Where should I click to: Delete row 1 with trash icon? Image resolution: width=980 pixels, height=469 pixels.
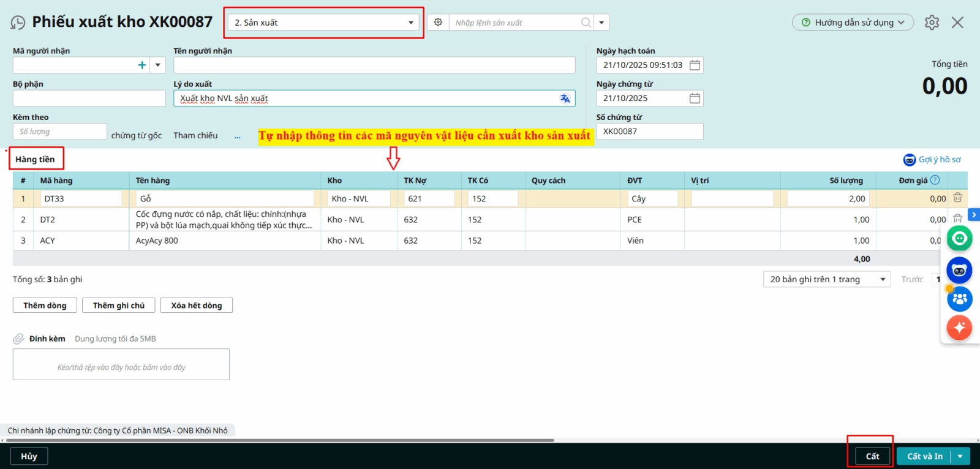coord(957,198)
